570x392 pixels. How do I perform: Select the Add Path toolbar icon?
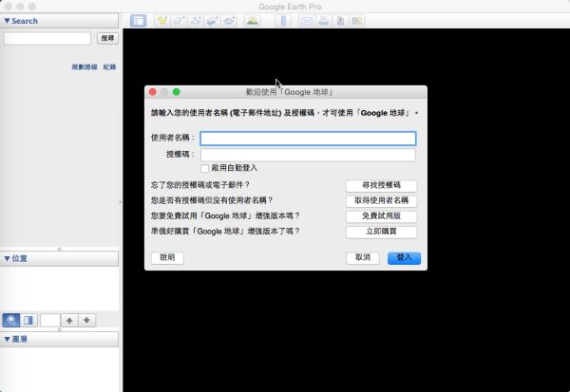(196, 21)
